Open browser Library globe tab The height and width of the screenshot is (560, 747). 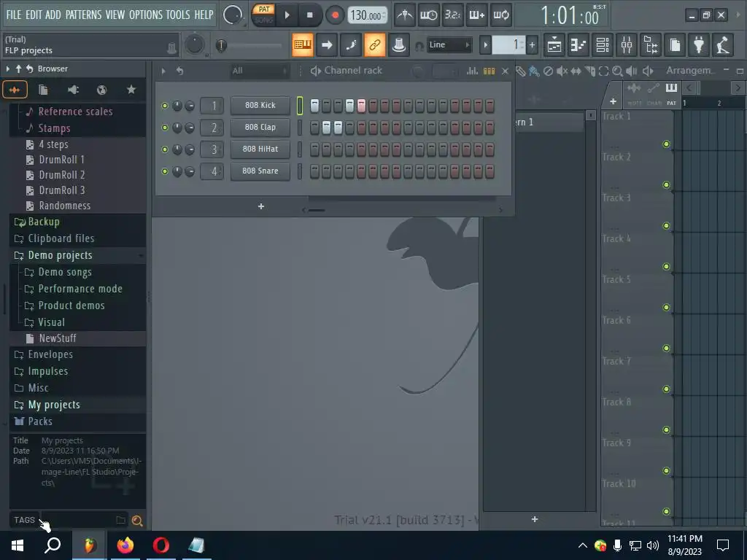(x=101, y=90)
